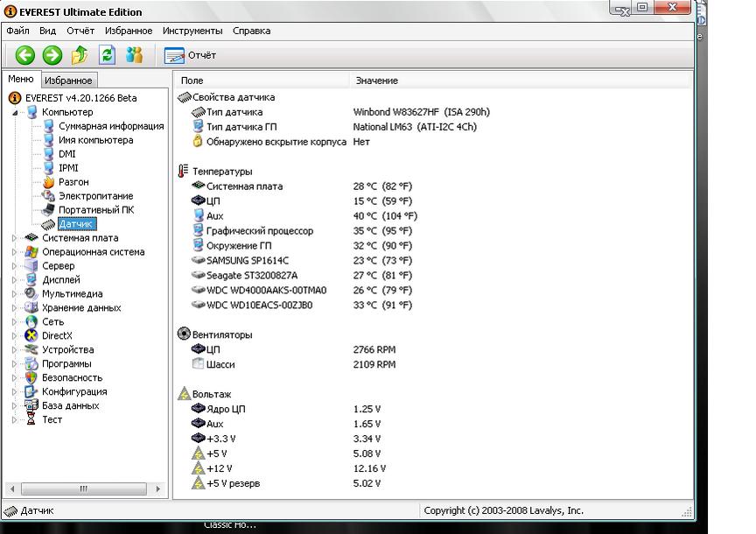Image resolution: width=756 pixels, height=534 pixels.
Task: Select Разгон item with flame icon
Action: point(73,182)
